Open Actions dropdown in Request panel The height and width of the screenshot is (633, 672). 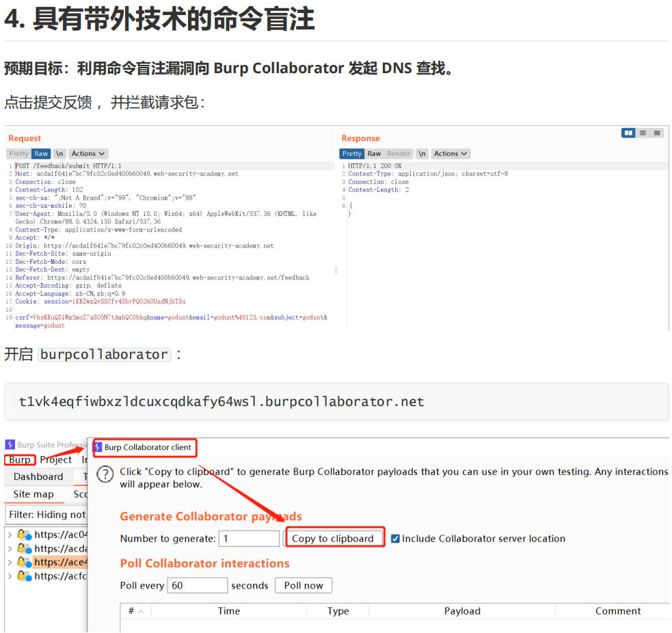coord(88,153)
